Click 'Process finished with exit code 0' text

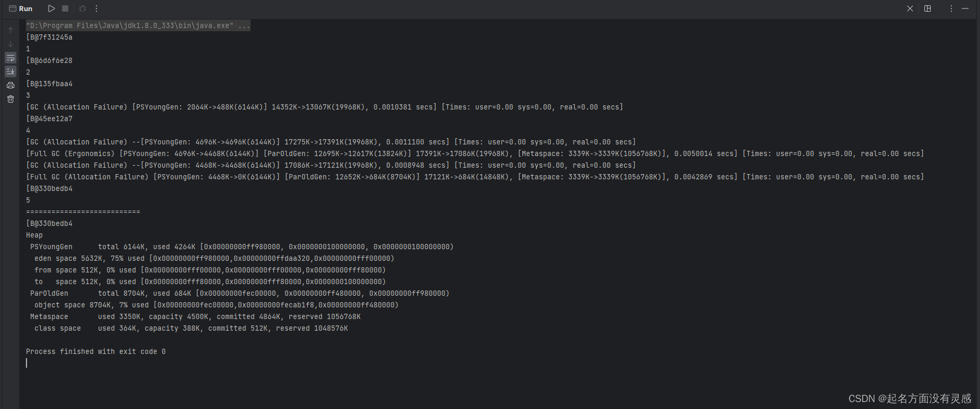coord(96,351)
